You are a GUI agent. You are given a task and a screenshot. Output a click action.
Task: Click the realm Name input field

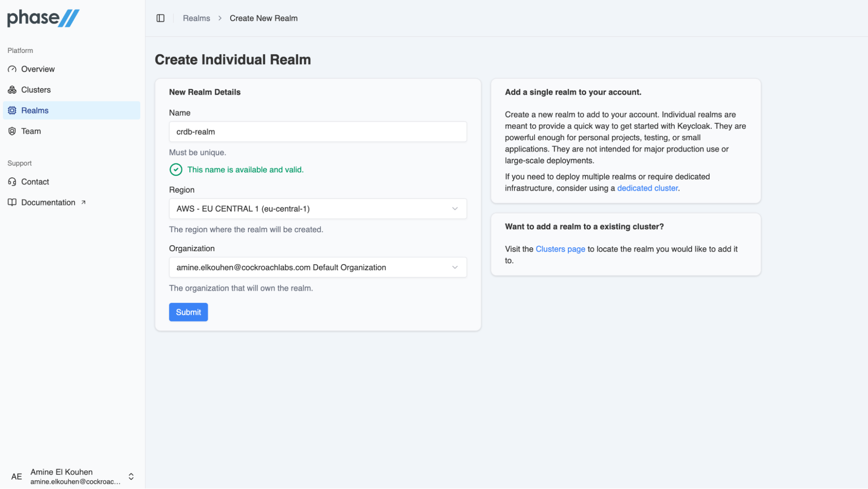pyautogui.click(x=317, y=132)
